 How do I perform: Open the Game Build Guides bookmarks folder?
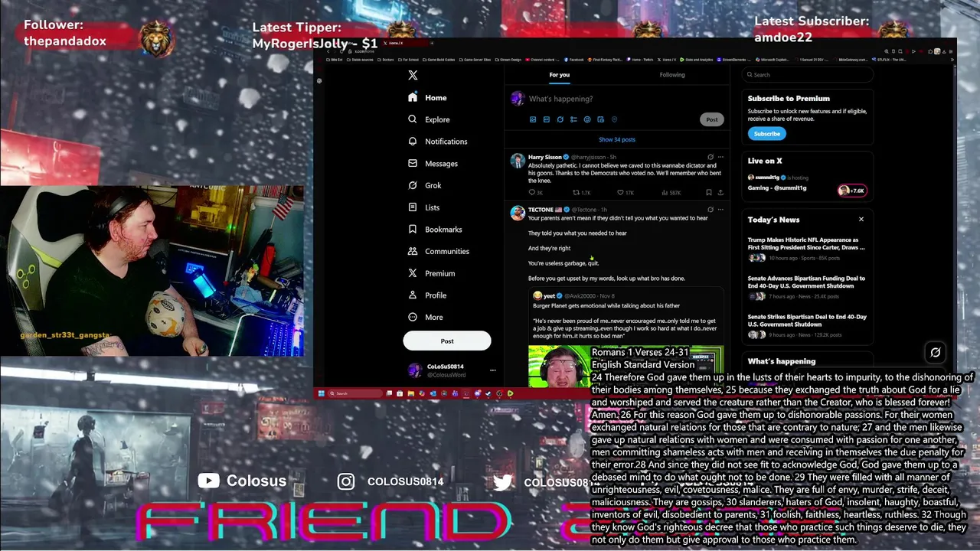[x=437, y=60]
